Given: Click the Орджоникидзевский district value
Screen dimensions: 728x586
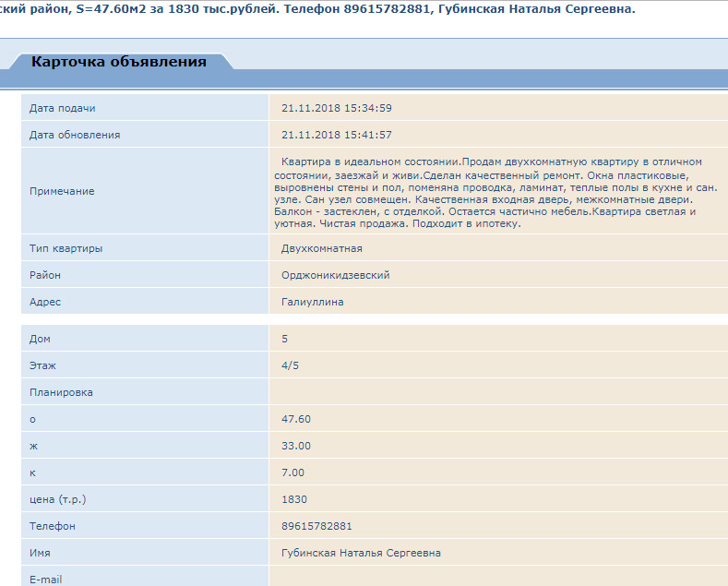Looking at the screenshot, I should point(335,275).
